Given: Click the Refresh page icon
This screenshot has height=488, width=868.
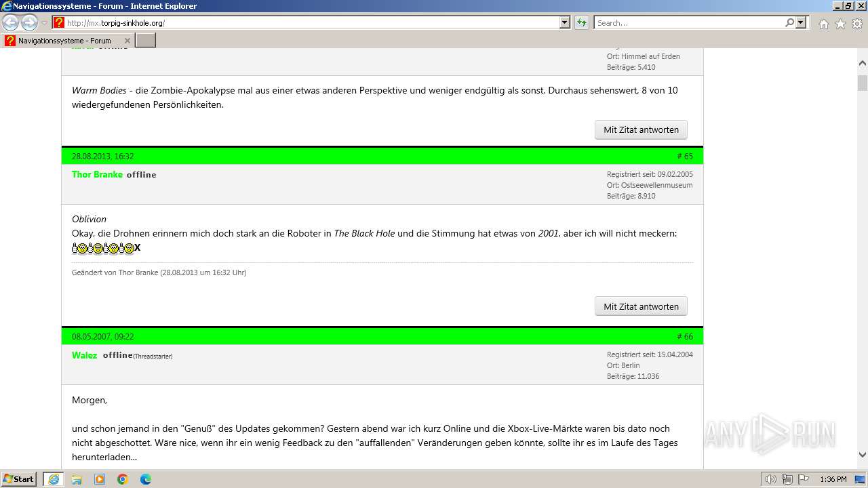Looking at the screenshot, I should 582,23.
